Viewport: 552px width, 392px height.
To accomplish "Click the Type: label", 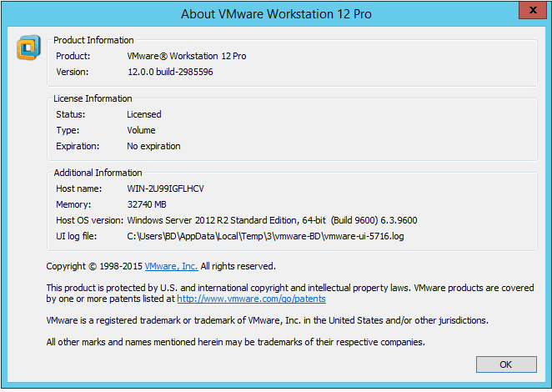I will coord(68,130).
